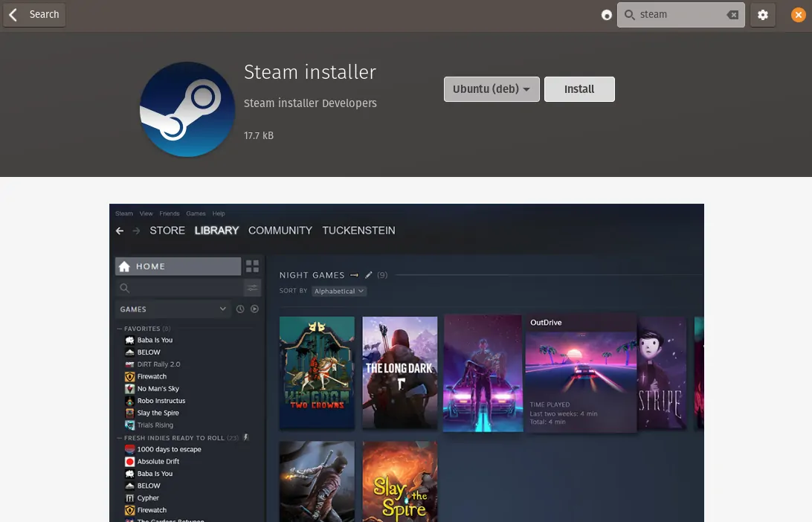Click the '17.7 kB' size label
This screenshot has width=812, height=522.
pos(259,135)
